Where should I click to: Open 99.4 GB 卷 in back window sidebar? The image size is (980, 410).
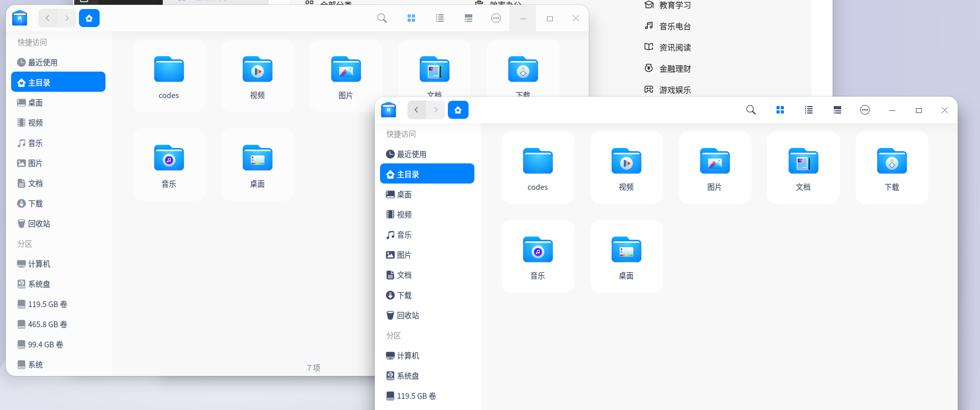pyautogui.click(x=58, y=344)
